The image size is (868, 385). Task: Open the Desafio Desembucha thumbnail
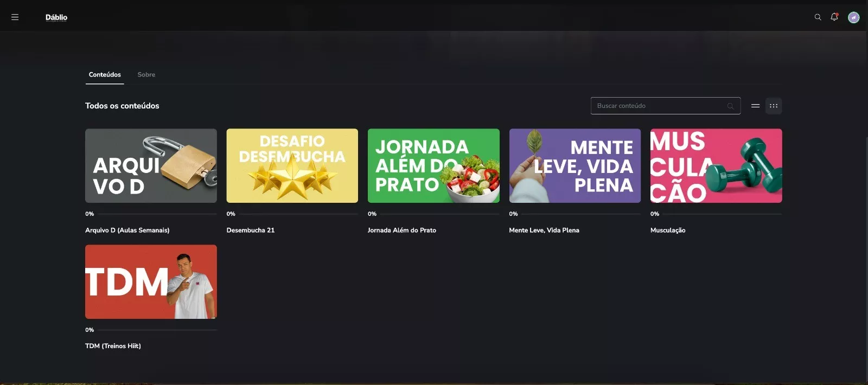(x=292, y=165)
